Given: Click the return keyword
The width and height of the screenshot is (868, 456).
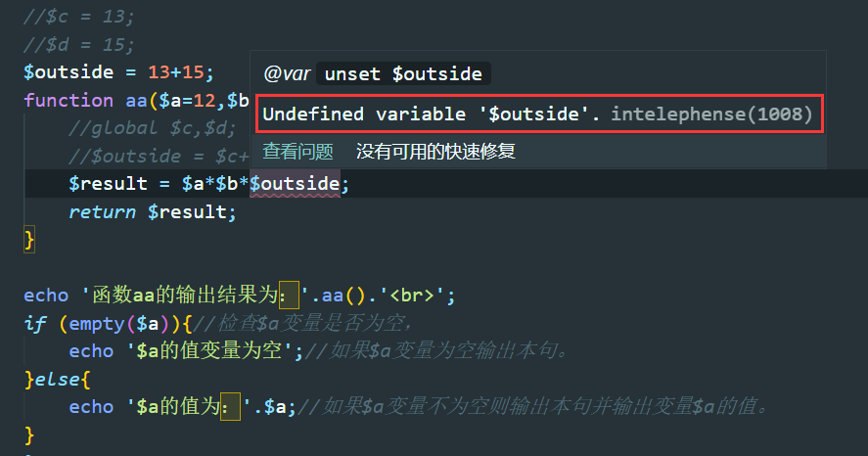Looking at the screenshot, I should (x=103, y=212).
